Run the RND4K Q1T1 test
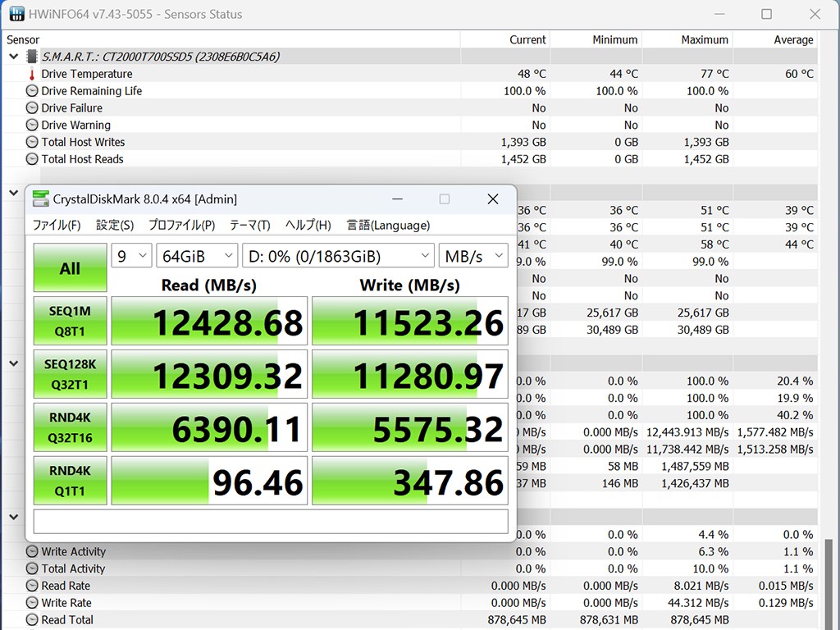Image resolution: width=840 pixels, height=630 pixels. pyautogui.click(x=70, y=481)
